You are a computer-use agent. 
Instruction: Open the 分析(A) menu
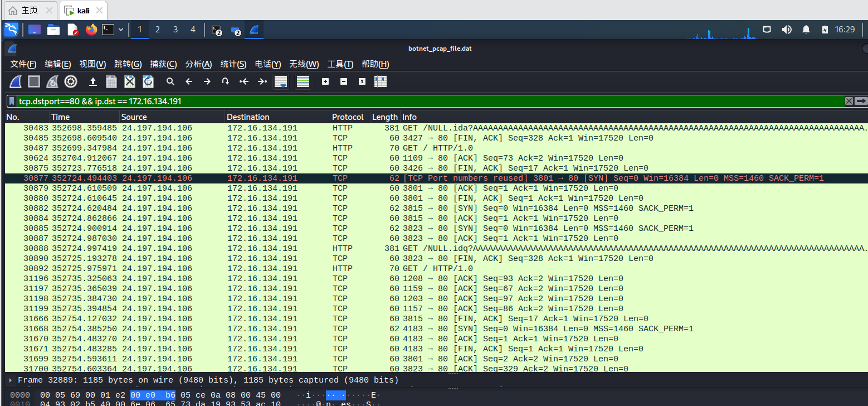tap(199, 64)
